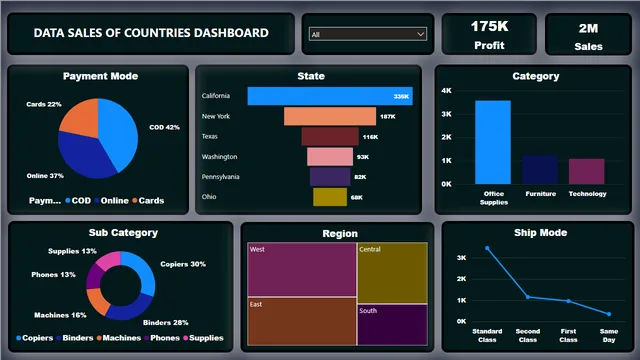Viewport: 640px width, 360px height.
Task: Click the Ship Mode chart title
Action: pyautogui.click(x=540, y=233)
